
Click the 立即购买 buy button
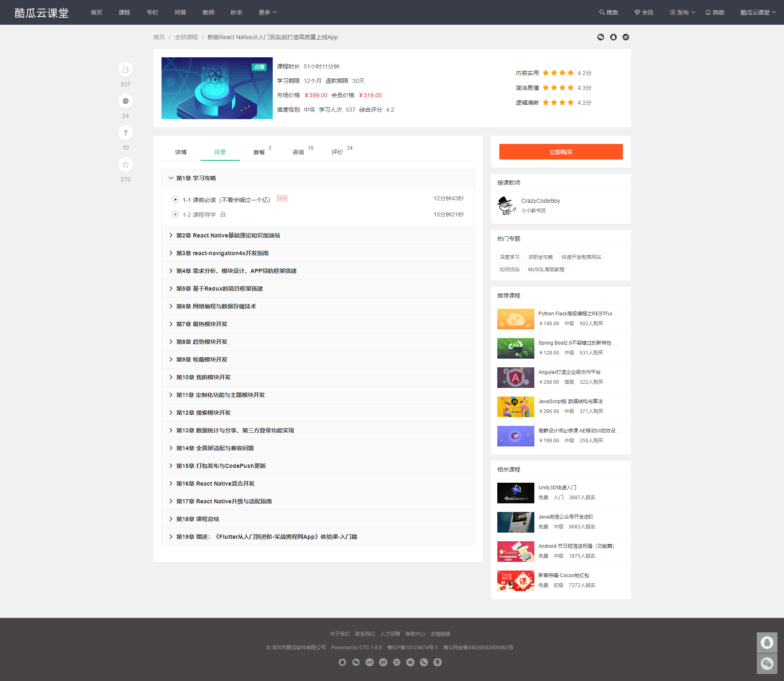(561, 152)
